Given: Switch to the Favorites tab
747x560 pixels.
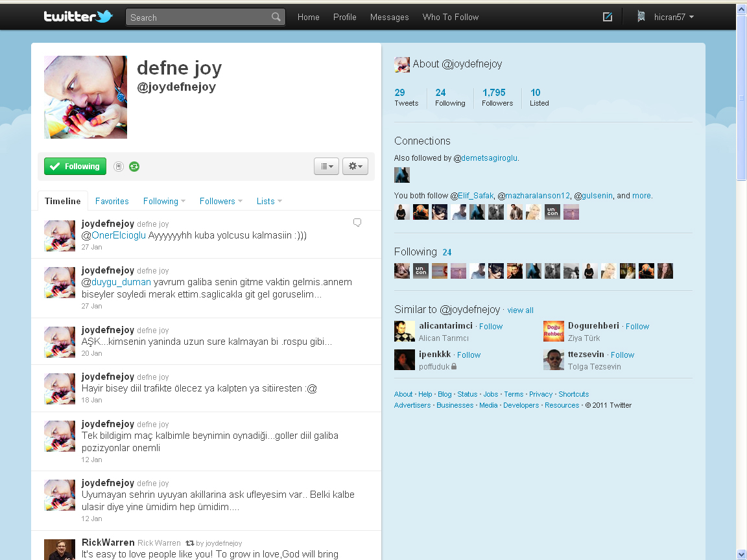Looking at the screenshot, I should point(112,202).
